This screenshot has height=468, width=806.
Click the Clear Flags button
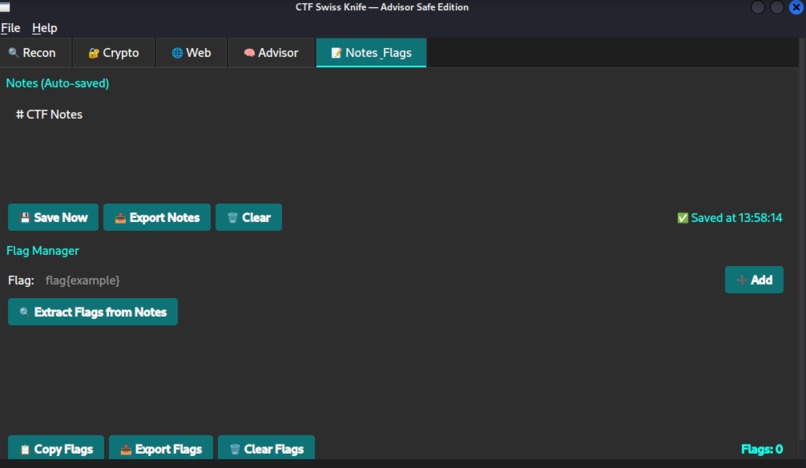point(266,448)
